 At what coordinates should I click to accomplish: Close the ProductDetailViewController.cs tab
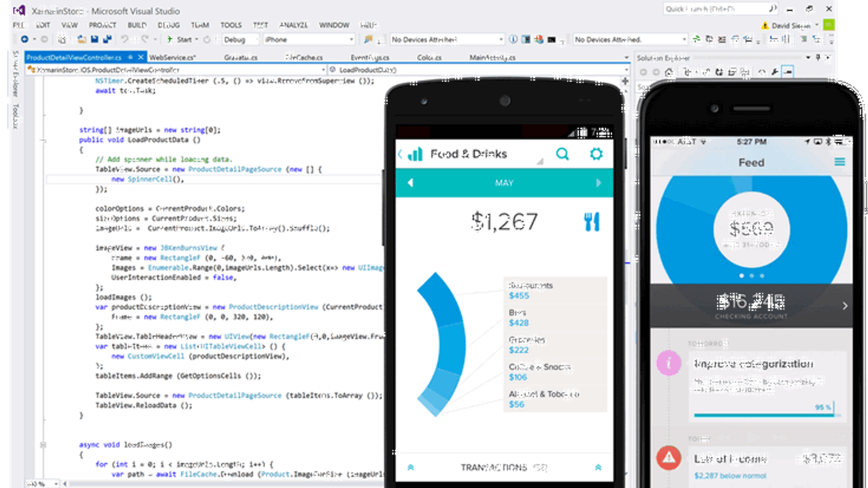coord(141,57)
